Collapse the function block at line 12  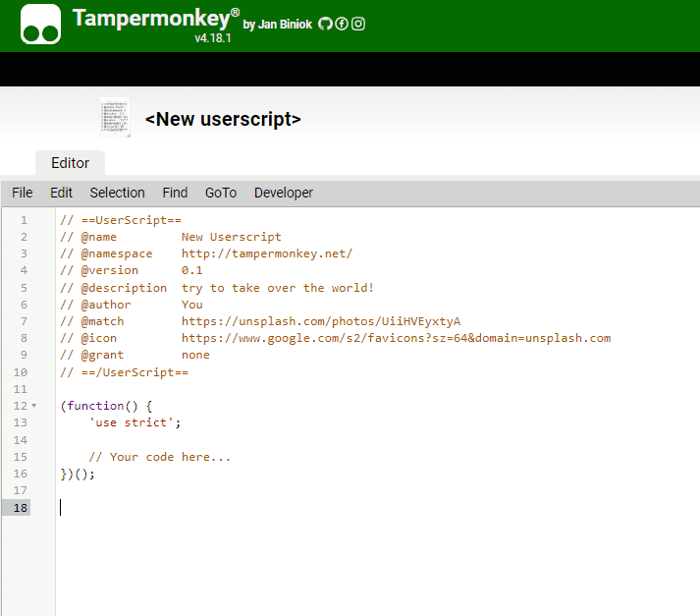point(34,406)
